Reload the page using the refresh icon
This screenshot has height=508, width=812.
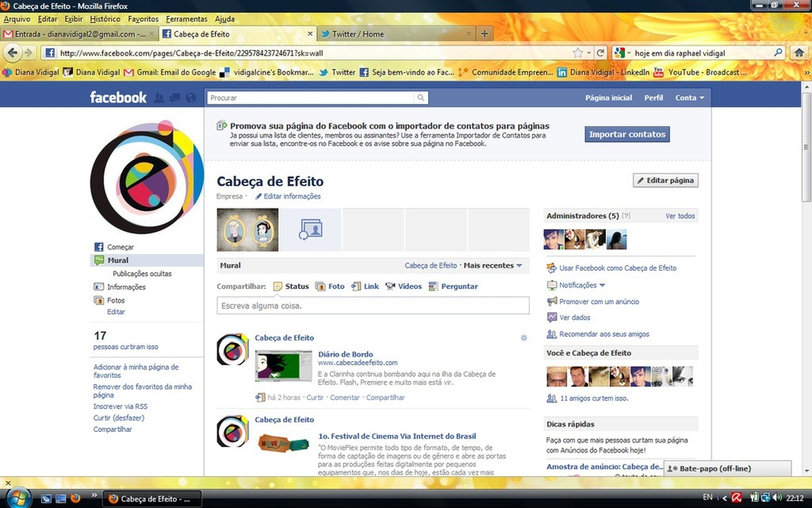(x=600, y=53)
